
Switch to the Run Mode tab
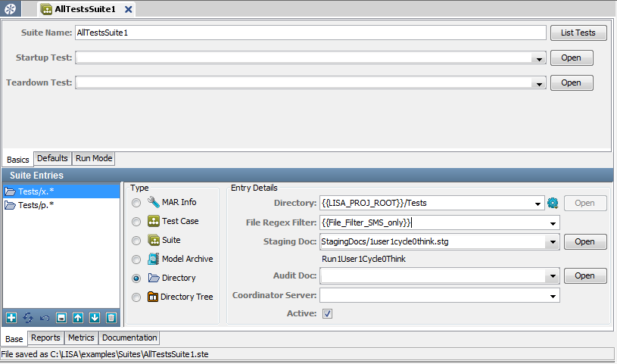(94, 158)
